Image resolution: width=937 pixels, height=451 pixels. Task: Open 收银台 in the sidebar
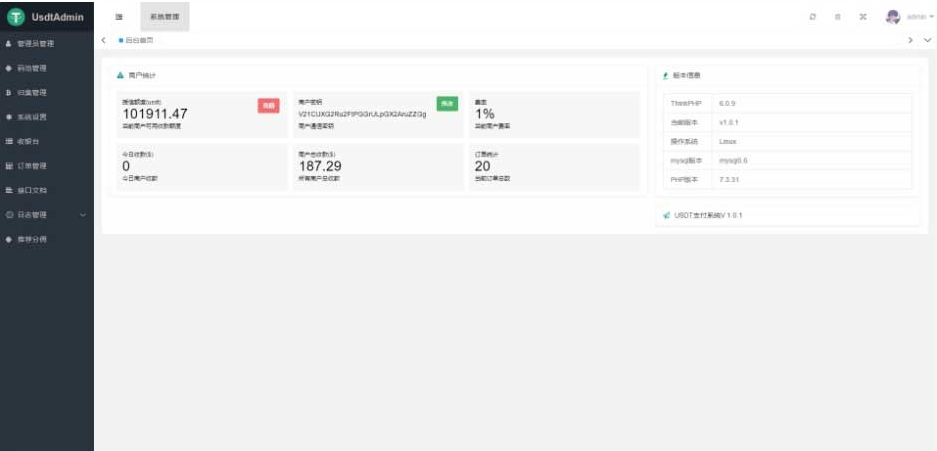[x=28, y=141]
